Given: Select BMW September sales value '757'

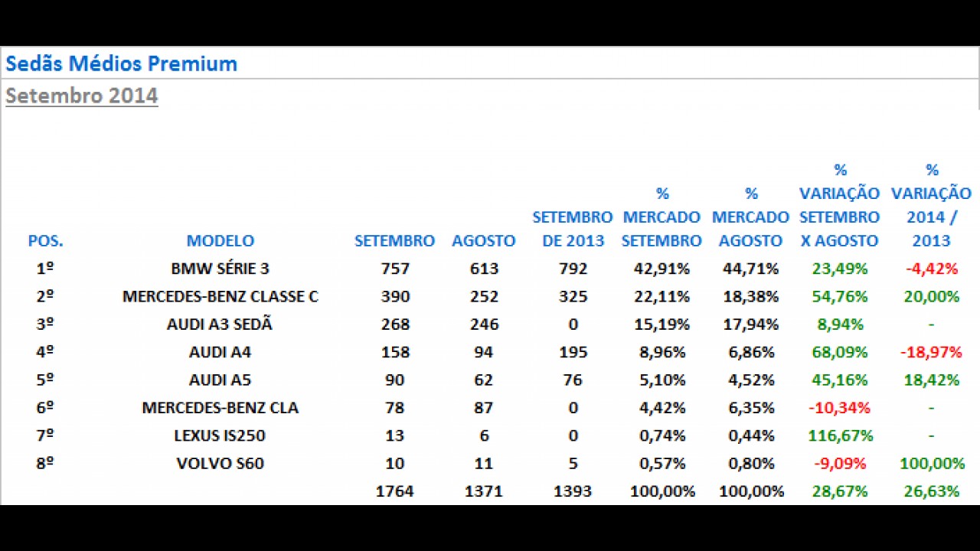Looking at the screenshot, I should [x=395, y=269].
